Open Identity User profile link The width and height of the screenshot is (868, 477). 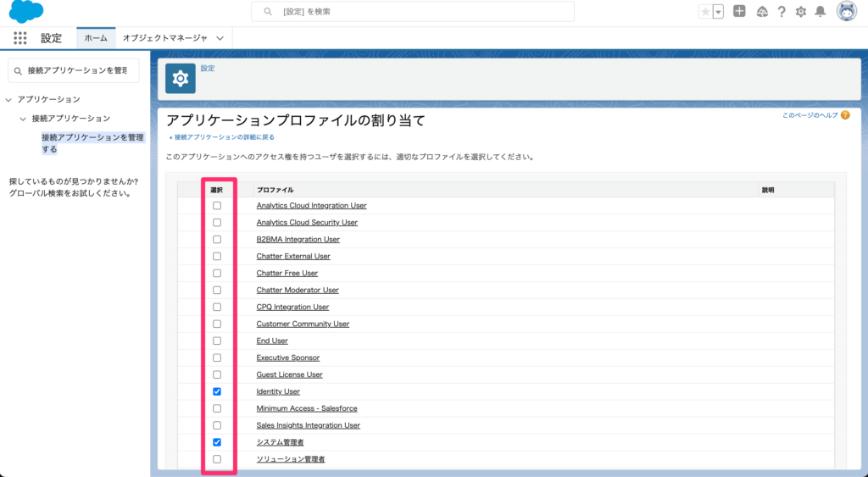[278, 391]
